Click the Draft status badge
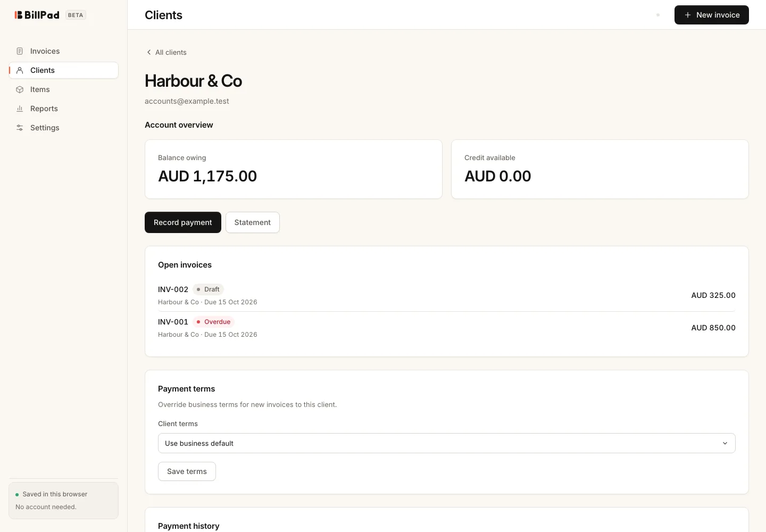Screen dimensions: 766x532 (208, 289)
